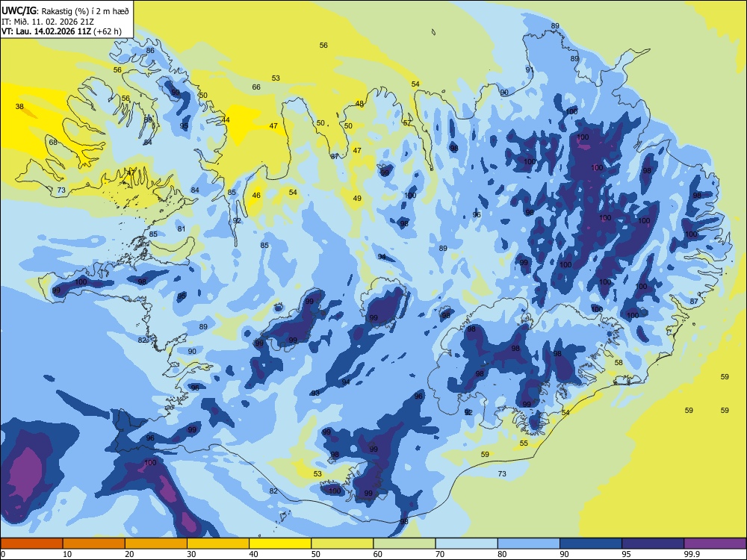Click the navy 95–99.9 legend swatch
Viewport: 747px width, 560px height.
[653, 544]
